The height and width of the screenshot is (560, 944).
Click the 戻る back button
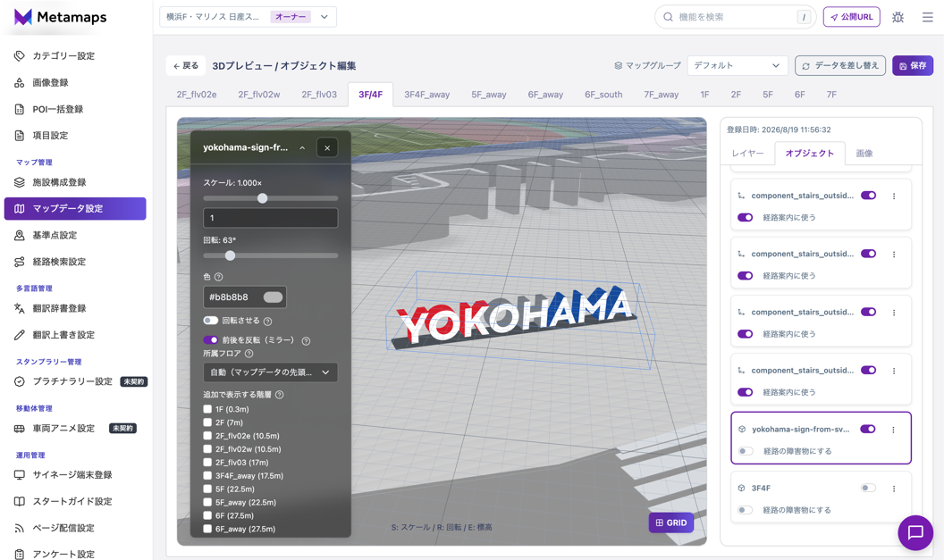pyautogui.click(x=185, y=65)
